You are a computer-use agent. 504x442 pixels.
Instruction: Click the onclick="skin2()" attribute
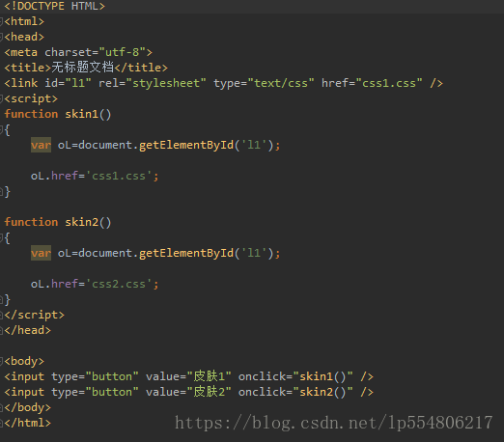[295, 392]
